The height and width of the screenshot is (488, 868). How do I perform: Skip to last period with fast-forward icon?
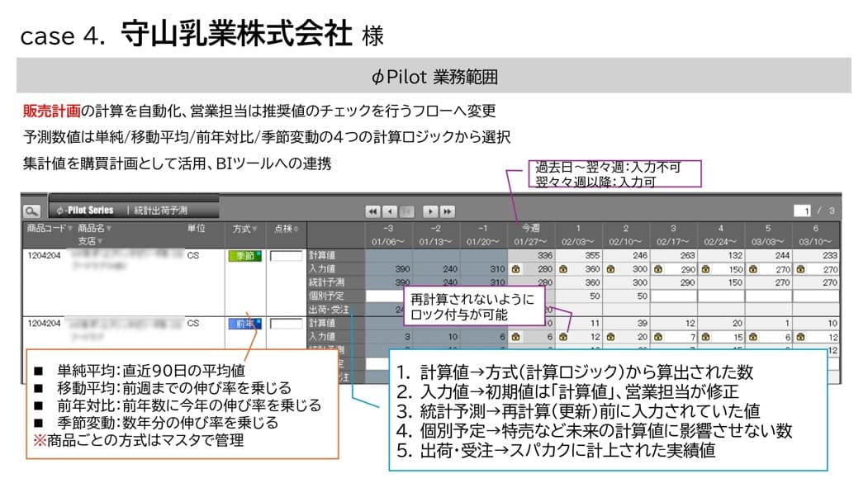point(447,211)
